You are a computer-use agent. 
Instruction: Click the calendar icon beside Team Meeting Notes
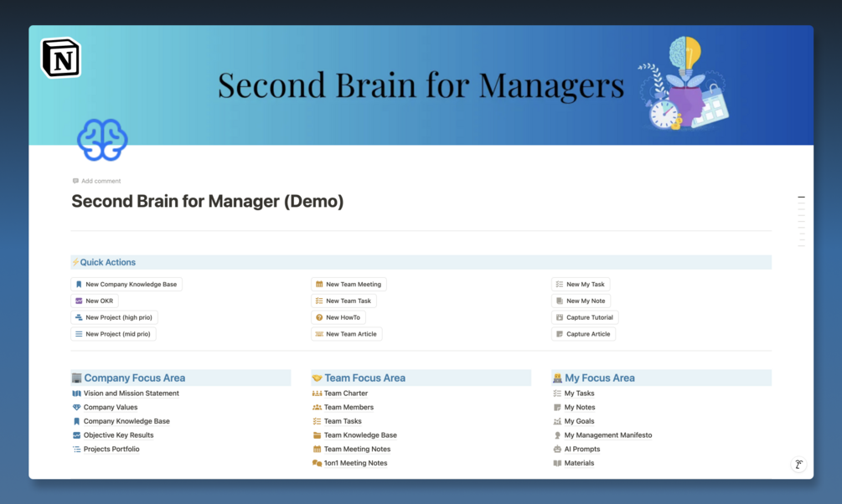coord(317,450)
